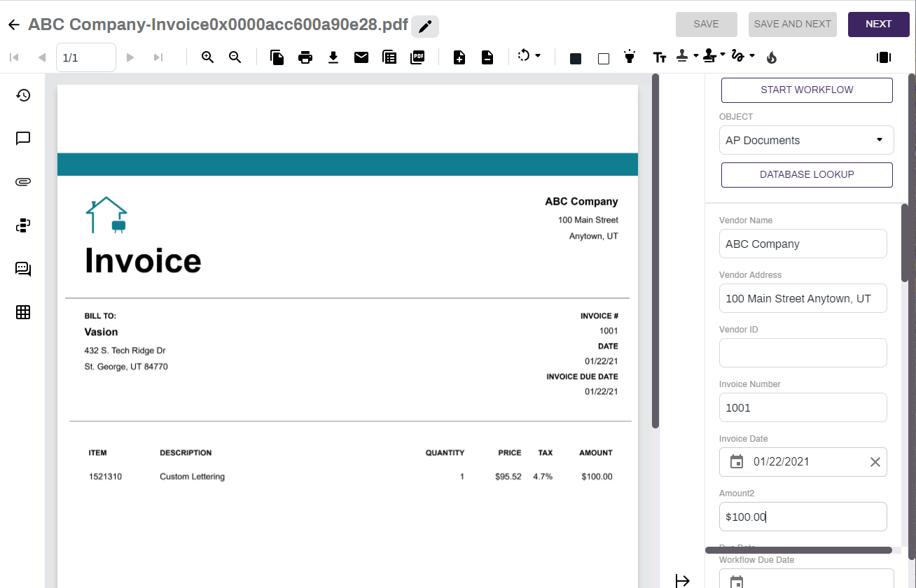
Task: Open the table view toolbar icon
Action: click(389, 57)
